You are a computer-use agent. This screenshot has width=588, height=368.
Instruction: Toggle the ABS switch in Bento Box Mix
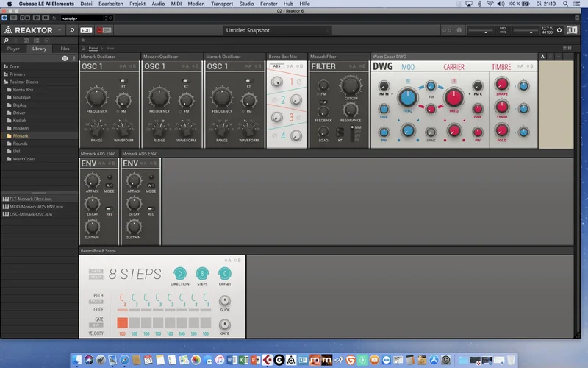pyautogui.click(x=277, y=66)
